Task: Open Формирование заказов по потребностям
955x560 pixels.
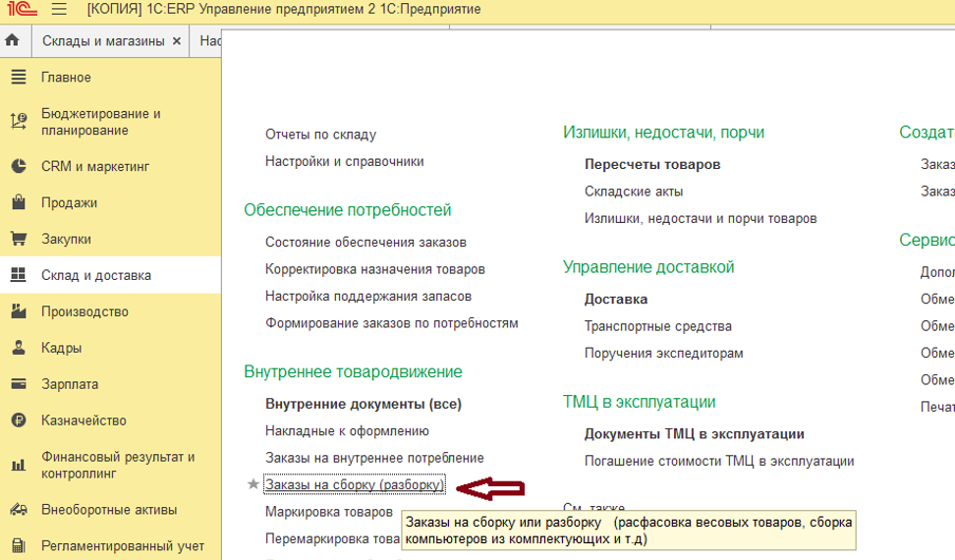Action: (x=392, y=323)
